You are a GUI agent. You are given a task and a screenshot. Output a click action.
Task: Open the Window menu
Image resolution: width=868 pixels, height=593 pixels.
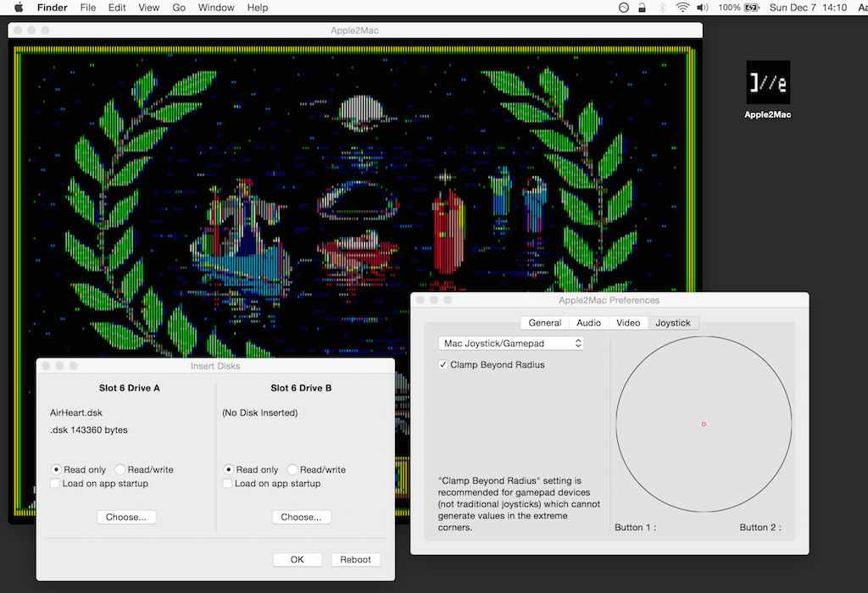click(216, 8)
